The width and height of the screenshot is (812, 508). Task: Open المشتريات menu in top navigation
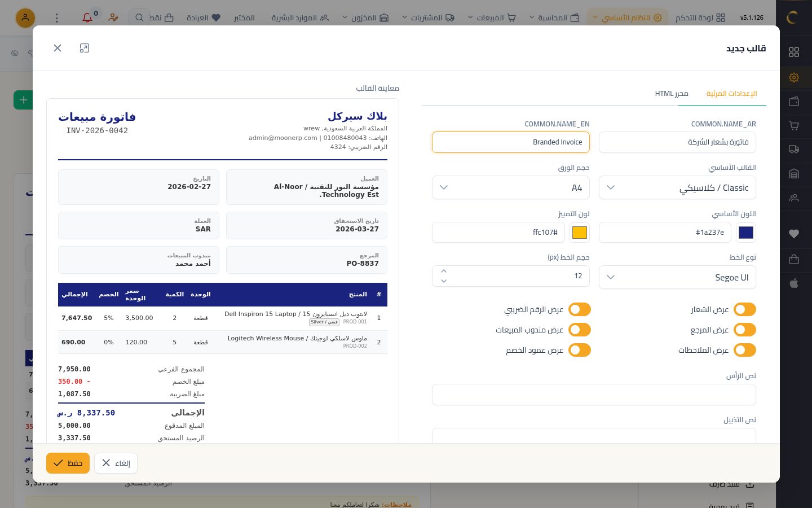pyautogui.click(x=428, y=17)
